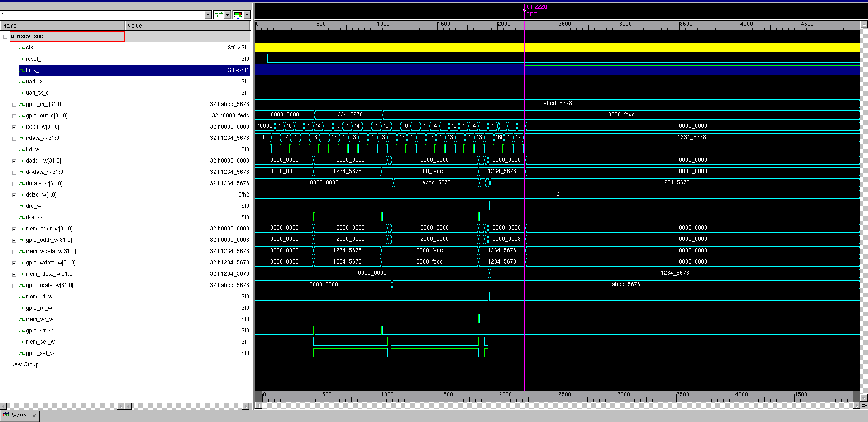The height and width of the screenshot is (422, 868).
Task: Click the Value column header
Action: pyautogui.click(x=188, y=26)
